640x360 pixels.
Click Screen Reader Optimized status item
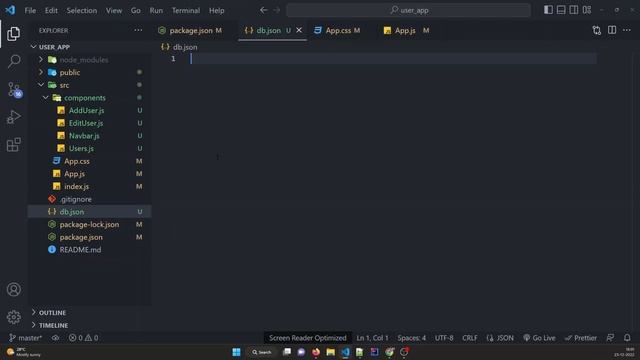[308, 338]
